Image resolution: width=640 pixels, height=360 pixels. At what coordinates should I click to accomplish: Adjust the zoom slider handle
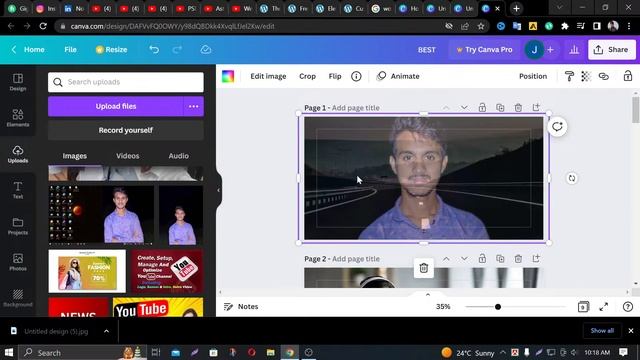click(x=498, y=307)
